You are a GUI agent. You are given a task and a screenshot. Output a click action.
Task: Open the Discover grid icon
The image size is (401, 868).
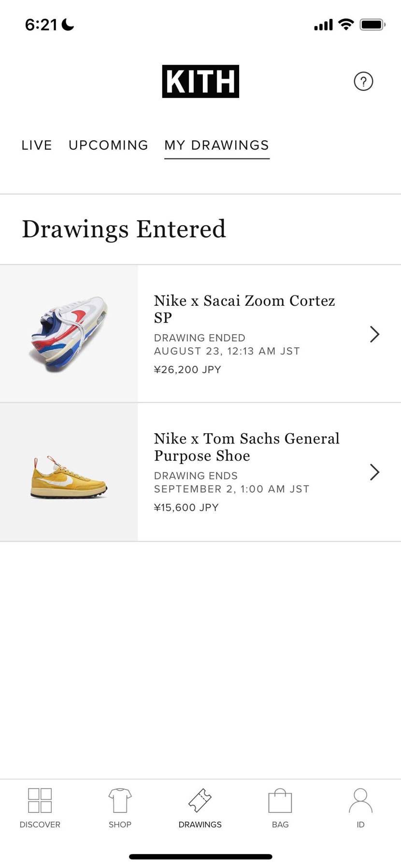40,800
